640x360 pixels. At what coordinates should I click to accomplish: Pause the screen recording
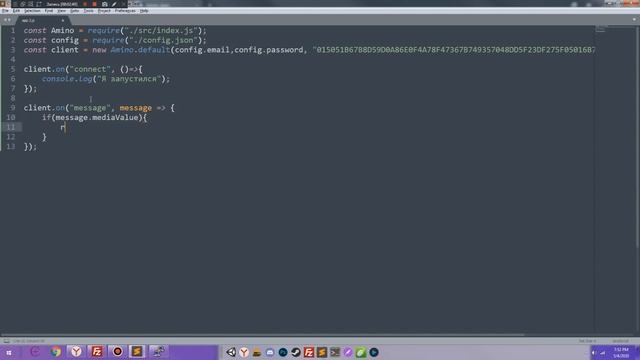[84, 4]
